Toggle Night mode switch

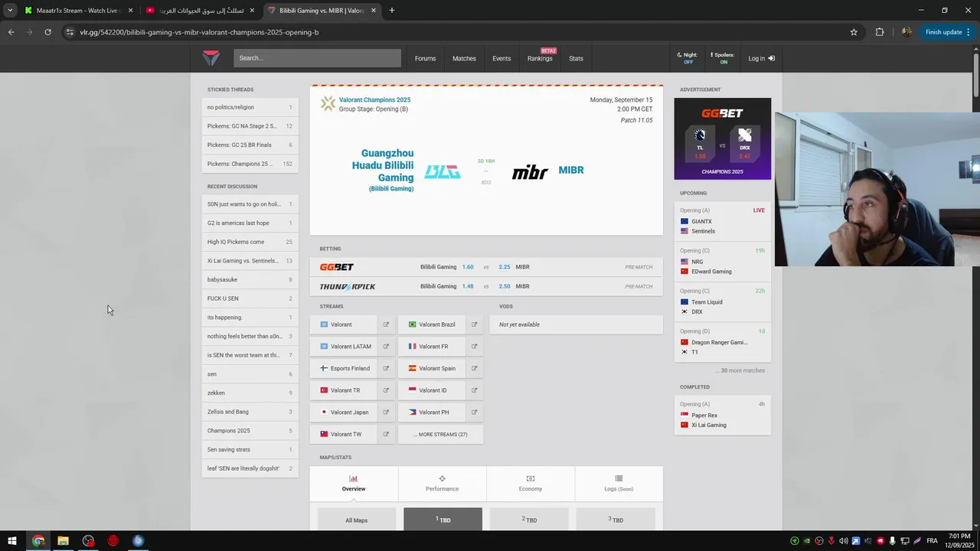click(688, 58)
